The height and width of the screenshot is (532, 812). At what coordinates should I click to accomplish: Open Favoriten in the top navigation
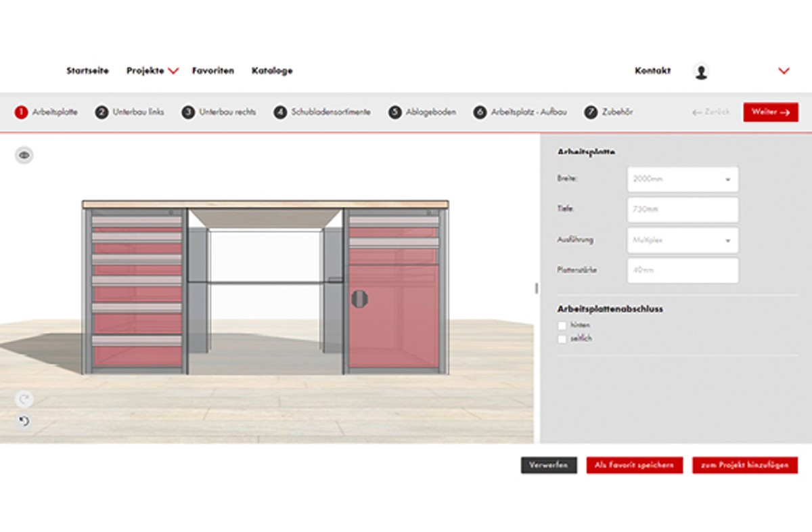(213, 71)
